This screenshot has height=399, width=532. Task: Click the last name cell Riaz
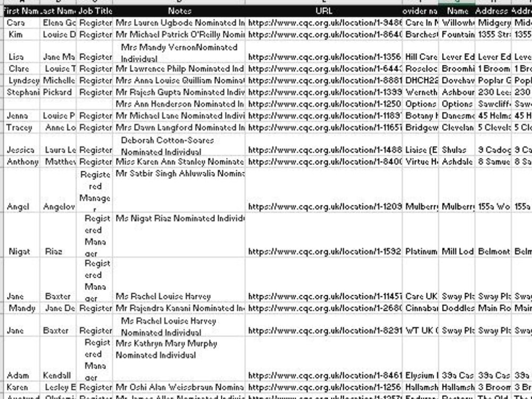[58, 235]
